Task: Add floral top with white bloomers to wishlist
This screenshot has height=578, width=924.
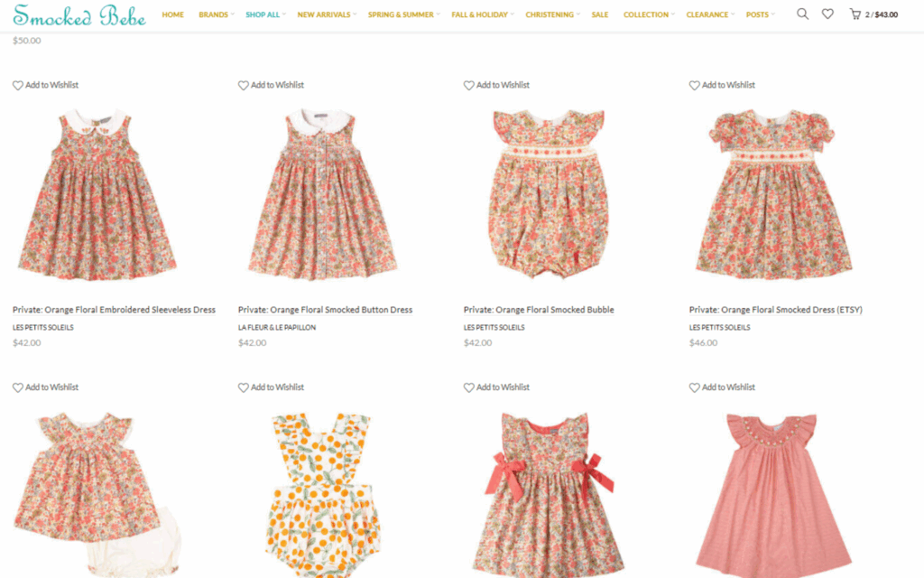Action: (45, 387)
